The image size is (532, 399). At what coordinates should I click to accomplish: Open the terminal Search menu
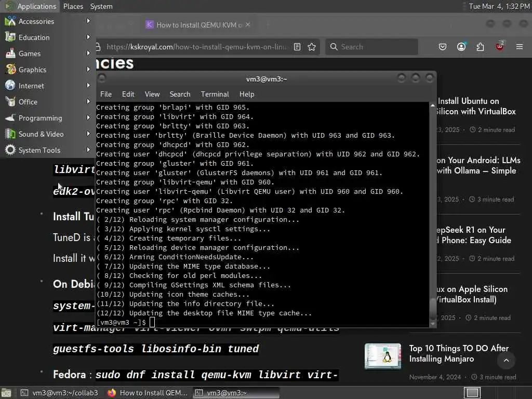[x=180, y=95]
